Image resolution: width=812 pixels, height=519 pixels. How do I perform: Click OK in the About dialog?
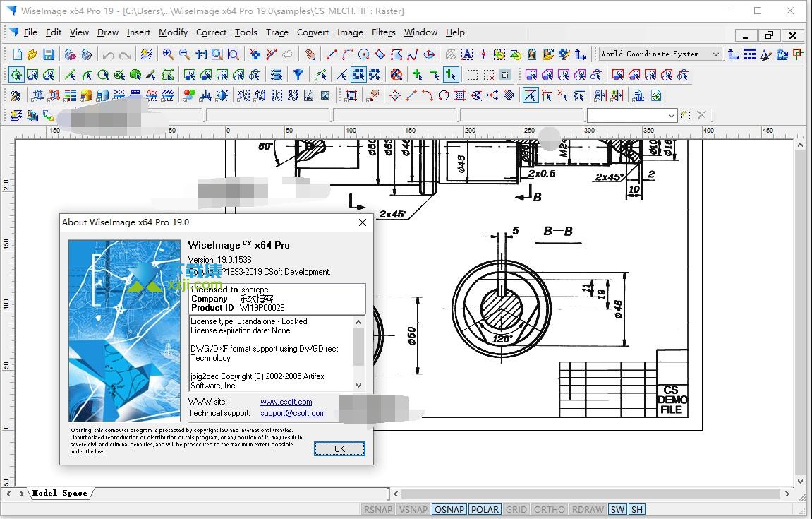[339, 448]
